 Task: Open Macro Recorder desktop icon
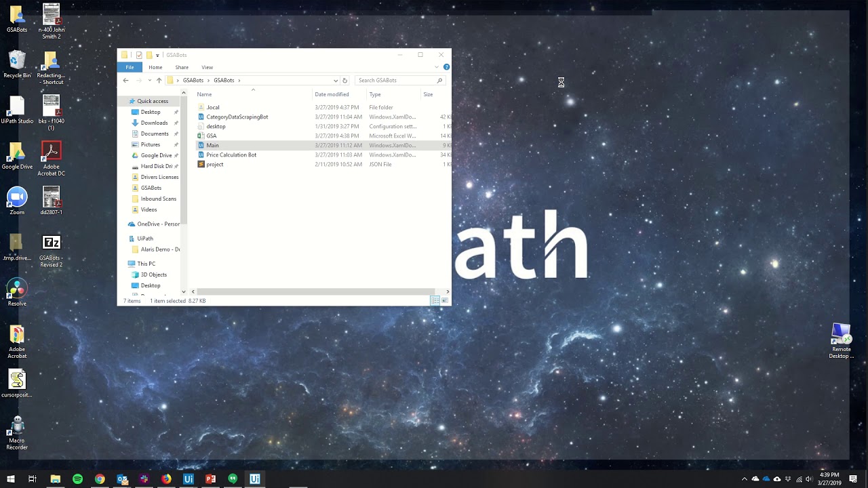pyautogui.click(x=17, y=432)
